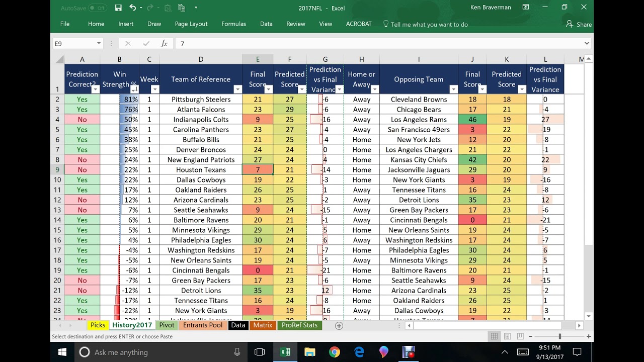Screen dimensions: 644x362
Task: Click the Task View taskbar icon
Action: (260, 352)
